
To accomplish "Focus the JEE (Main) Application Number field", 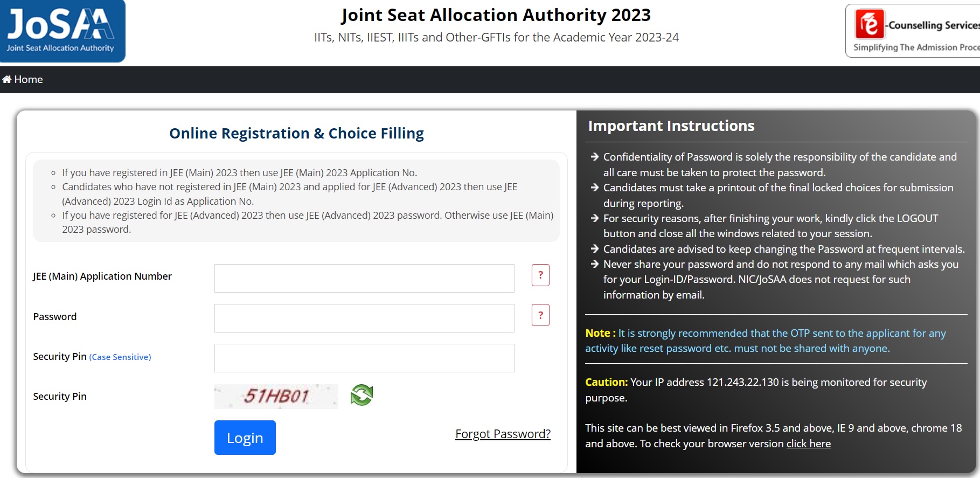I will pyautogui.click(x=364, y=278).
